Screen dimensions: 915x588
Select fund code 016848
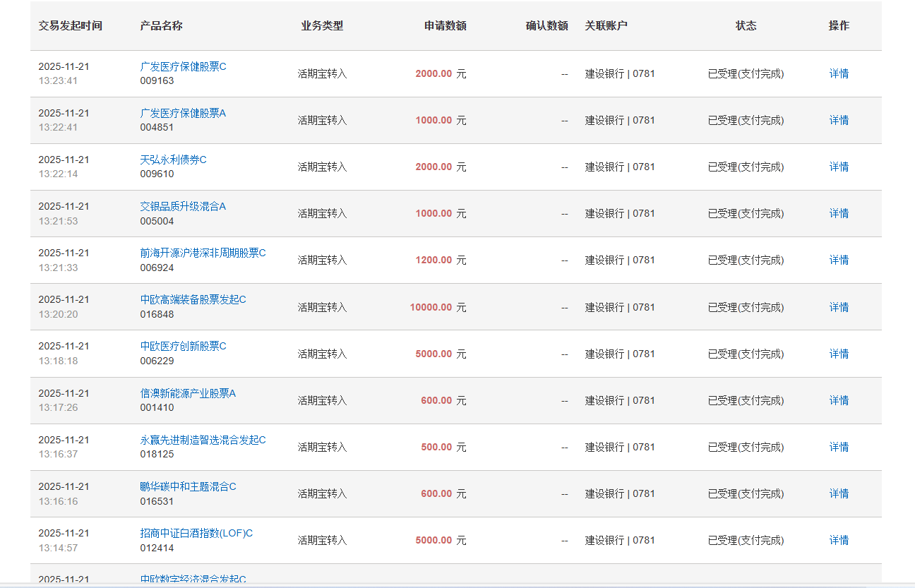[x=157, y=314]
